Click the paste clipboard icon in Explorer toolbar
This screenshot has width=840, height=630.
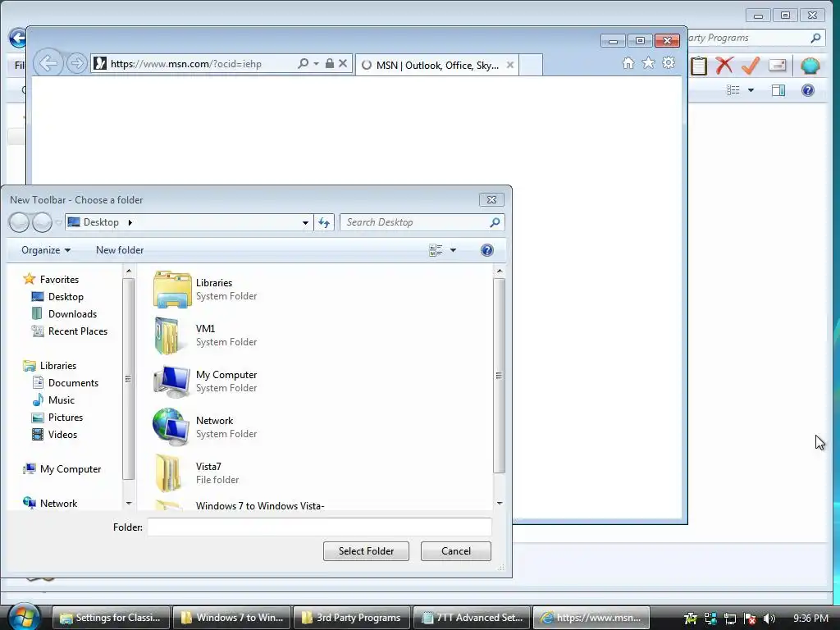point(699,66)
